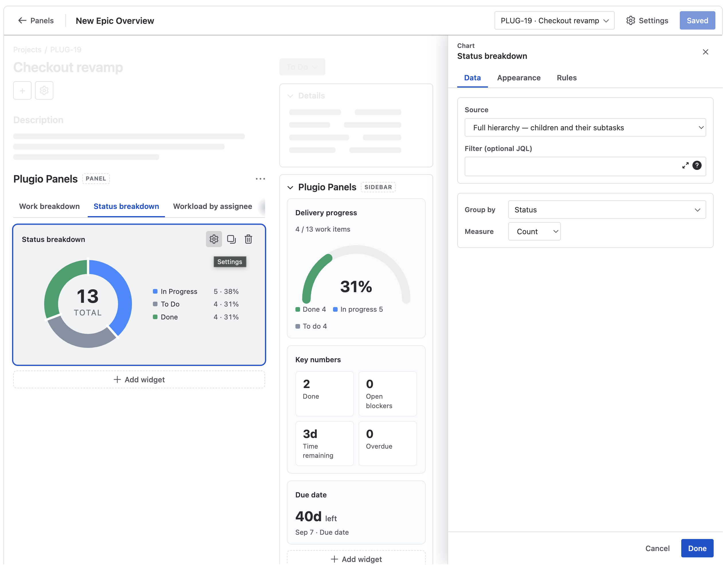Viewport: 728px width, 570px height.
Task: Click the New Epic Overview title
Action: [x=115, y=21]
